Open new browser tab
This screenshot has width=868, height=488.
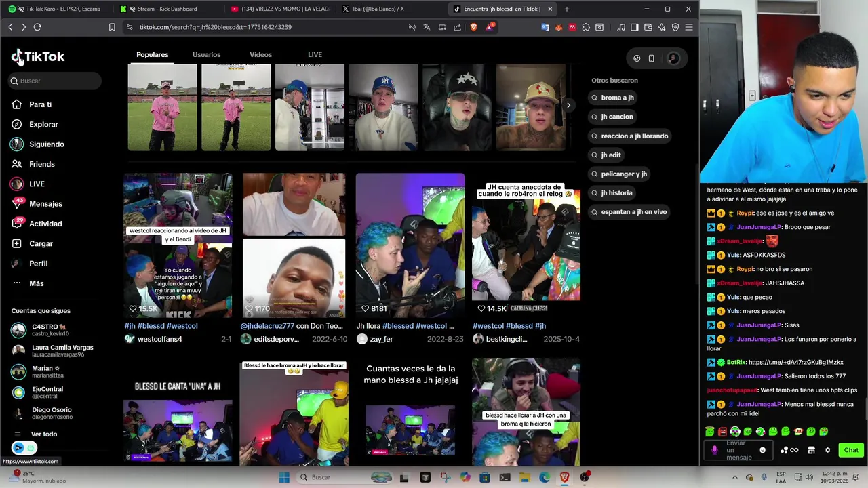click(x=567, y=9)
